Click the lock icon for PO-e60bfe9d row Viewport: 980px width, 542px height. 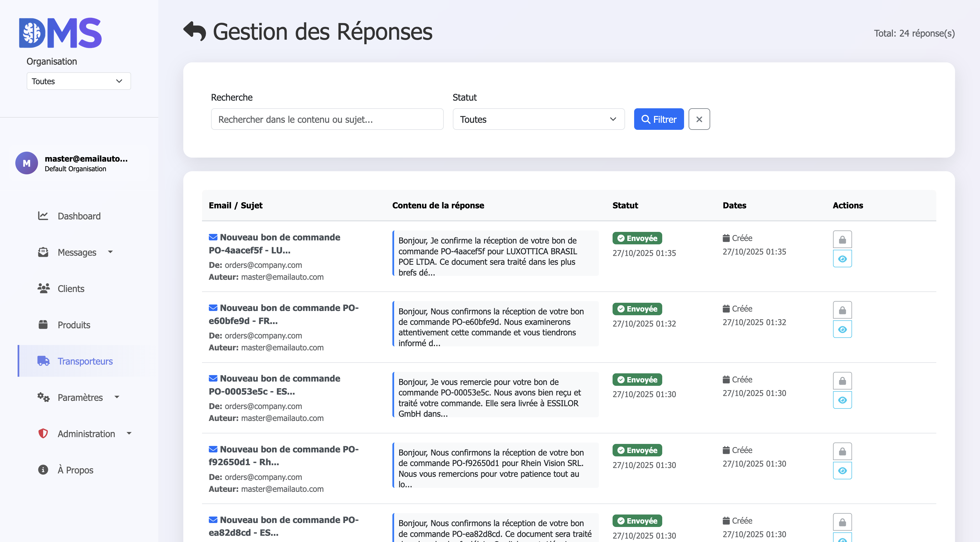click(842, 310)
